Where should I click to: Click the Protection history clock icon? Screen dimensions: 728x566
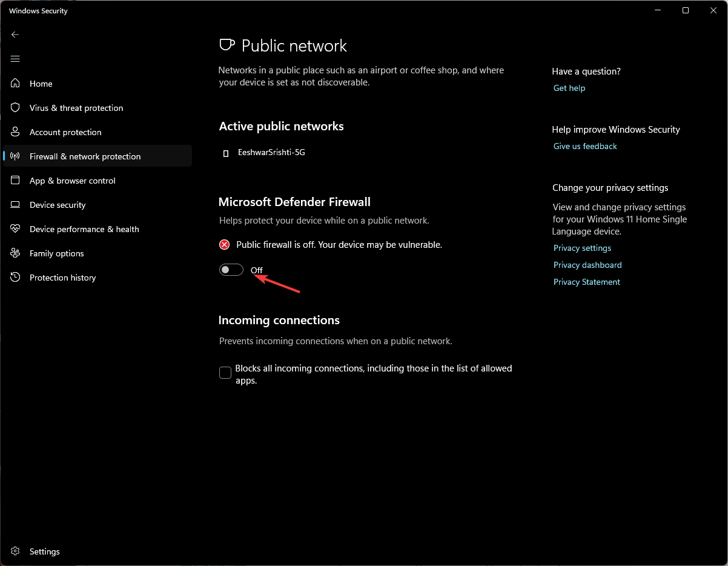click(x=16, y=278)
